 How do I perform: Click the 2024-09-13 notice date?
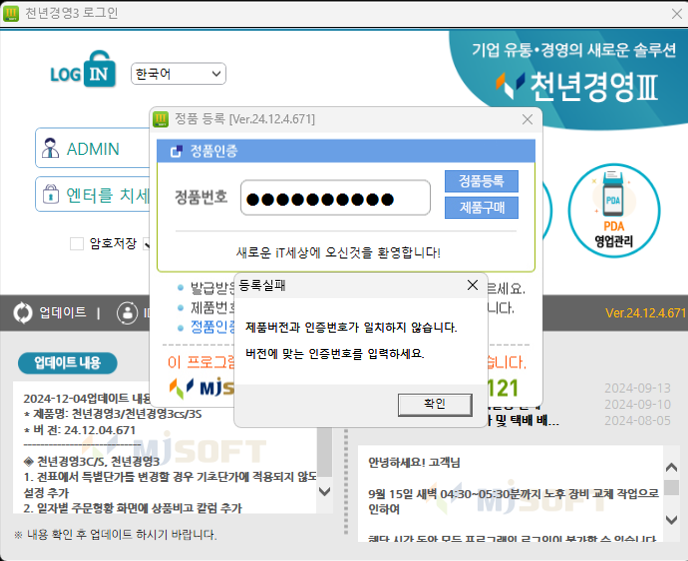click(638, 388)
